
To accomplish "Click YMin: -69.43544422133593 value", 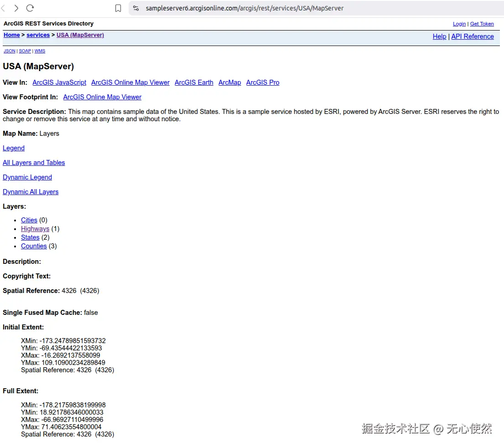I will point(62,348).
